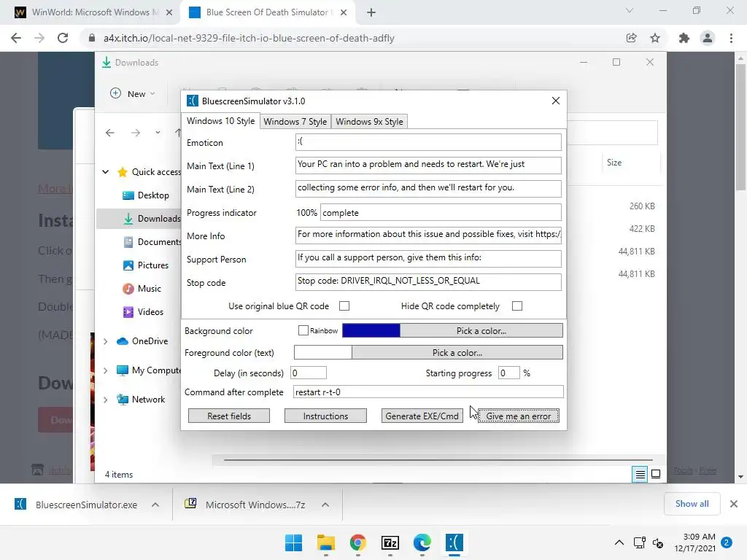Click the Reset fields button

coord(228,416)
